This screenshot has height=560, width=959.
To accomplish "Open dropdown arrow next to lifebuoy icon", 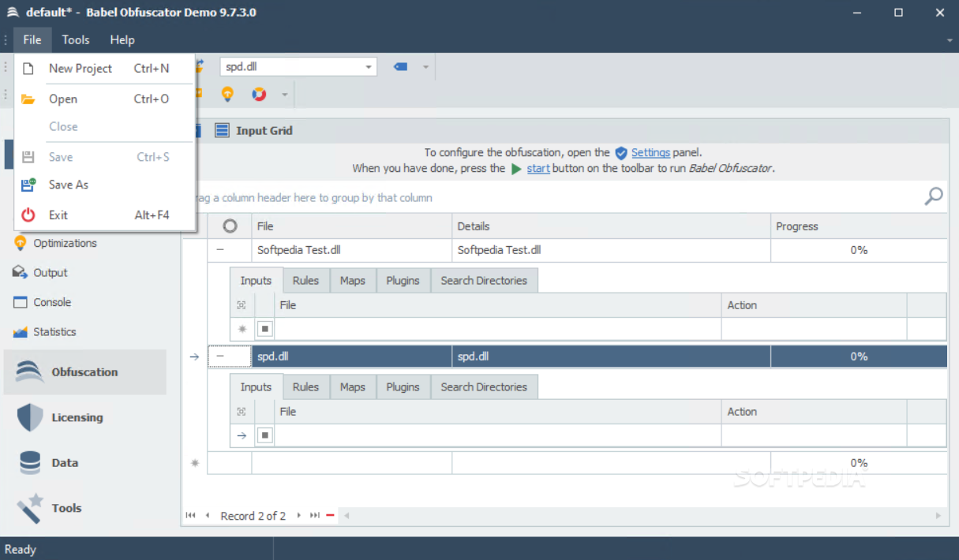I will tap(284, 95).
